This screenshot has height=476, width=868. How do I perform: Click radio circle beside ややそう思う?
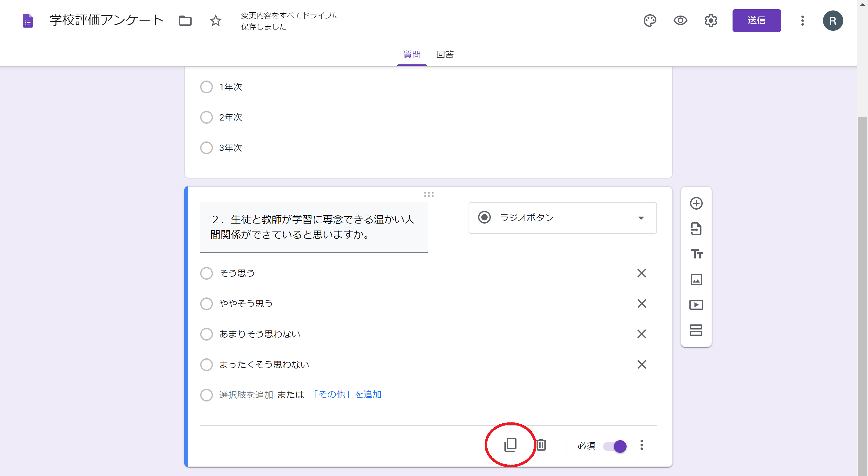pos(206,303)
